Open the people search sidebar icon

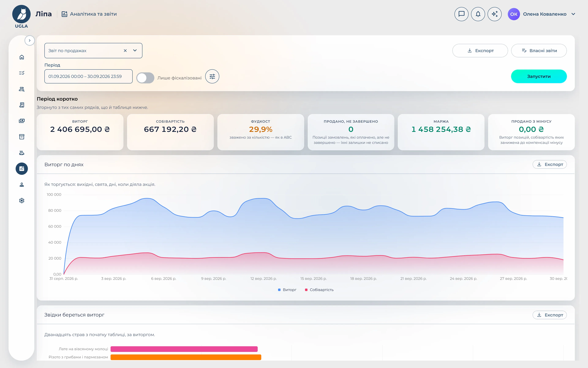pos(22,89)
